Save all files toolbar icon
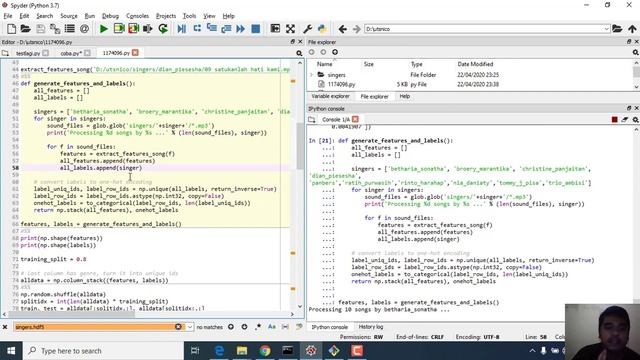This screenshot has width=640, height=360. [55, 29]
